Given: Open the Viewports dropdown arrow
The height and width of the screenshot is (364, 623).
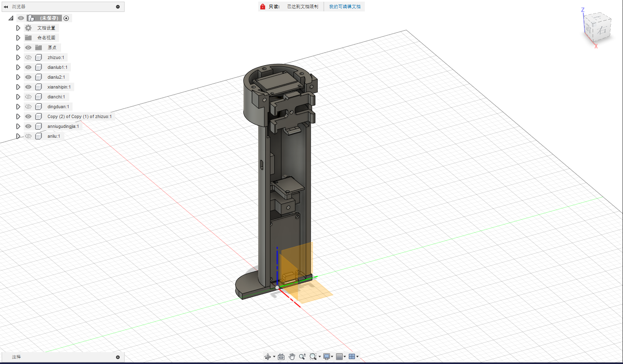Looking at the screenshot, I should (x=357, y=357).
